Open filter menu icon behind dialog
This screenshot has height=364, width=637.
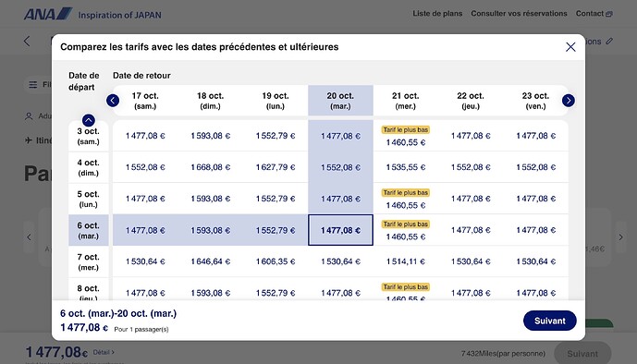[x=33, y=84]
